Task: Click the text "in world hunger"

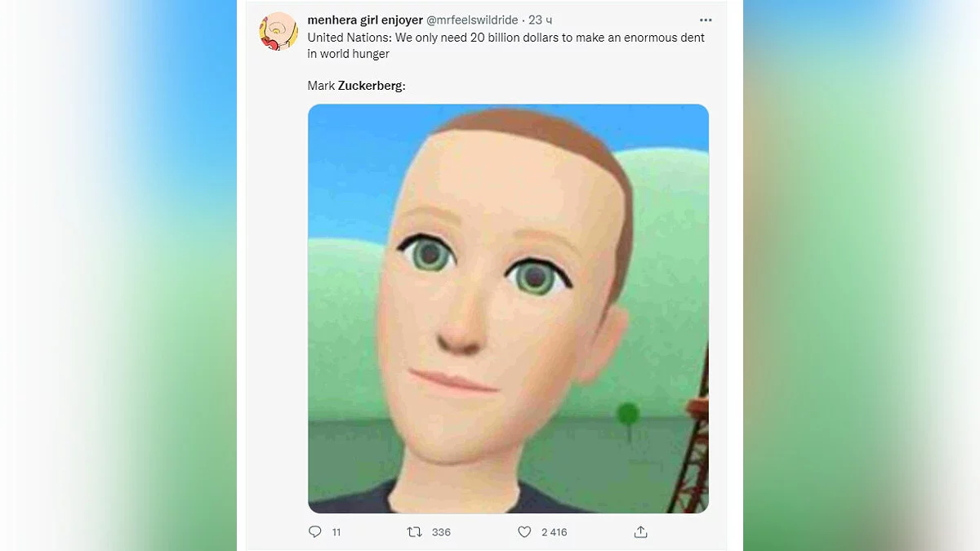Action: click(349, 54)
